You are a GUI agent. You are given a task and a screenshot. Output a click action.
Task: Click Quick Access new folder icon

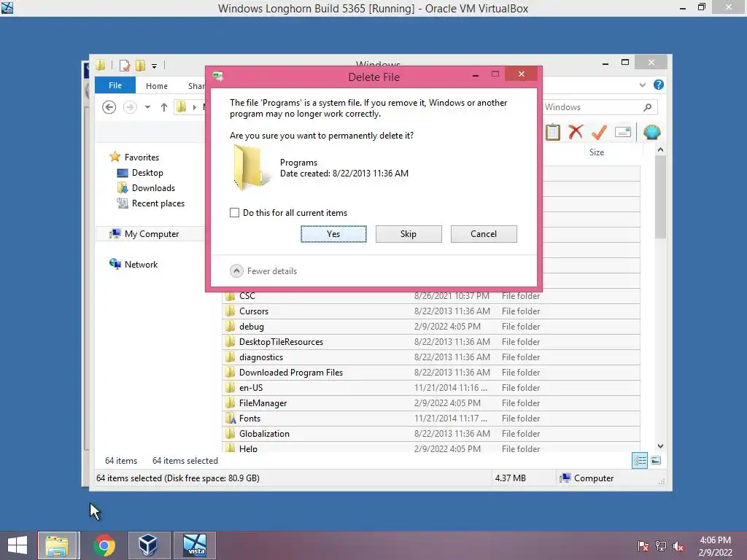point(140,66)
